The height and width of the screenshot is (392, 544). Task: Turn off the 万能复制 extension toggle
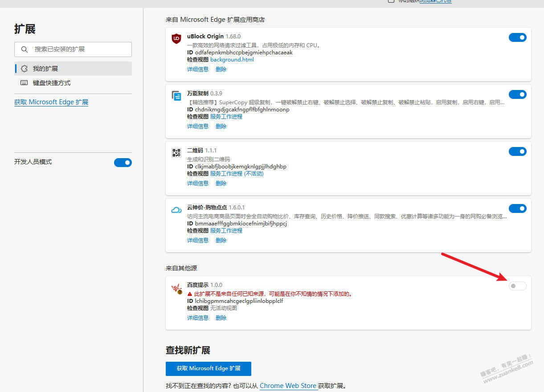[517, 94]
